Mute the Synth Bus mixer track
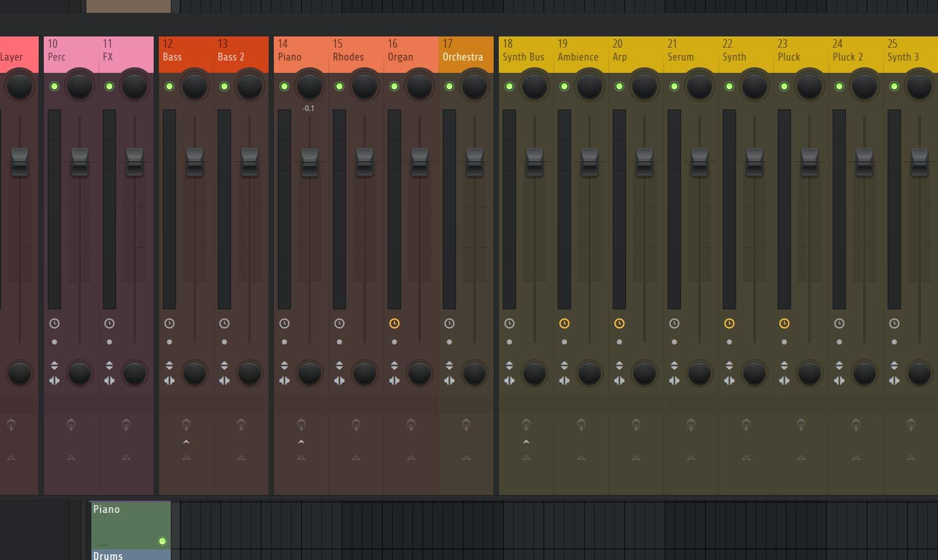Viewport: 938px width, 560px height. point(509,86)
